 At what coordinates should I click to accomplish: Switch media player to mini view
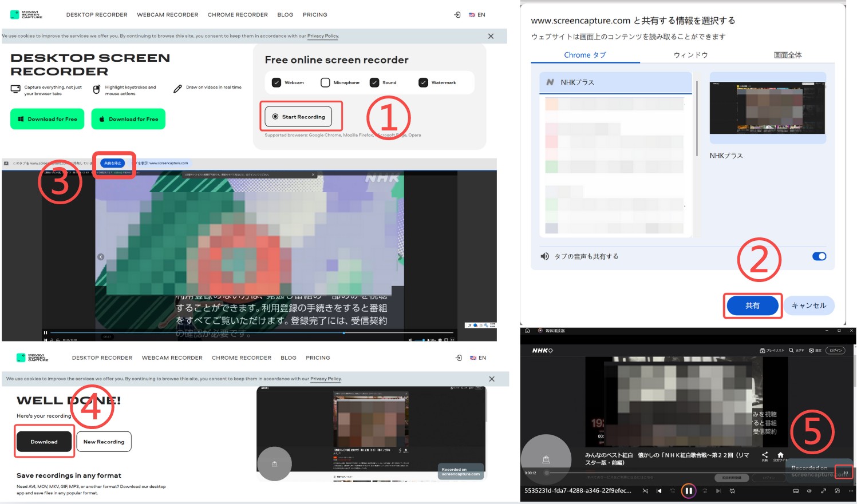[838, 491]
